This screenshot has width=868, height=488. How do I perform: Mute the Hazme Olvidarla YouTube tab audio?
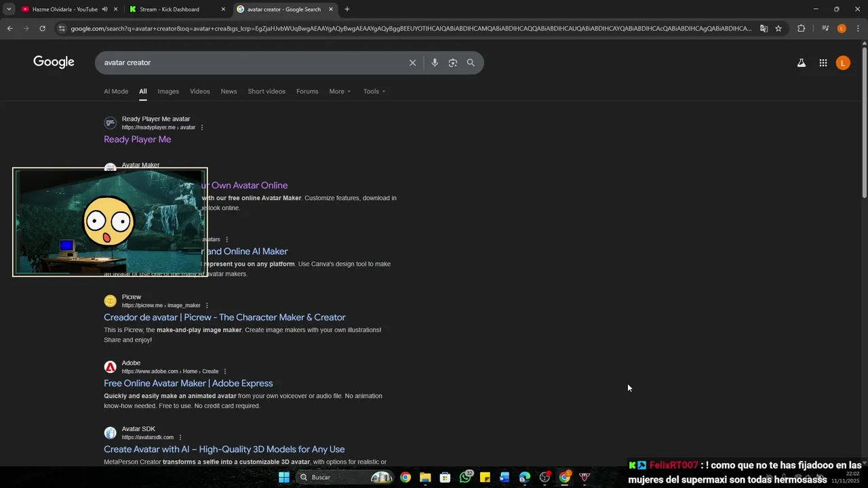104,9
